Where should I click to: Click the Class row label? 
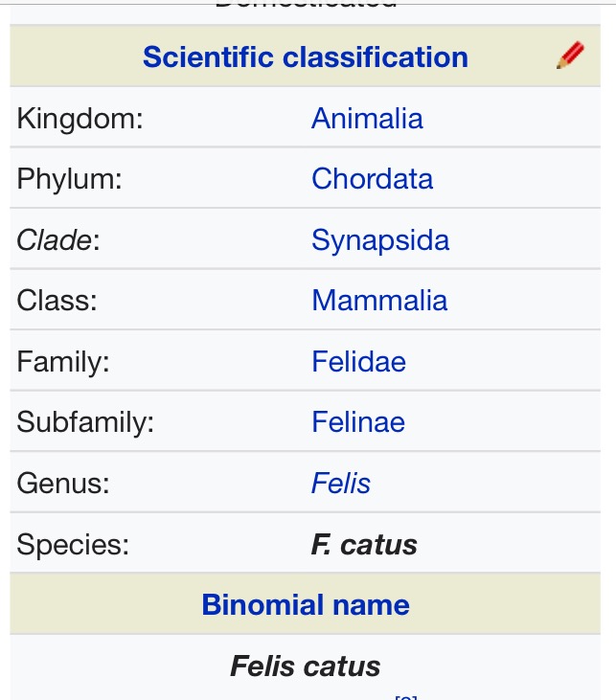pyautogui.click(x=57, y=301)
